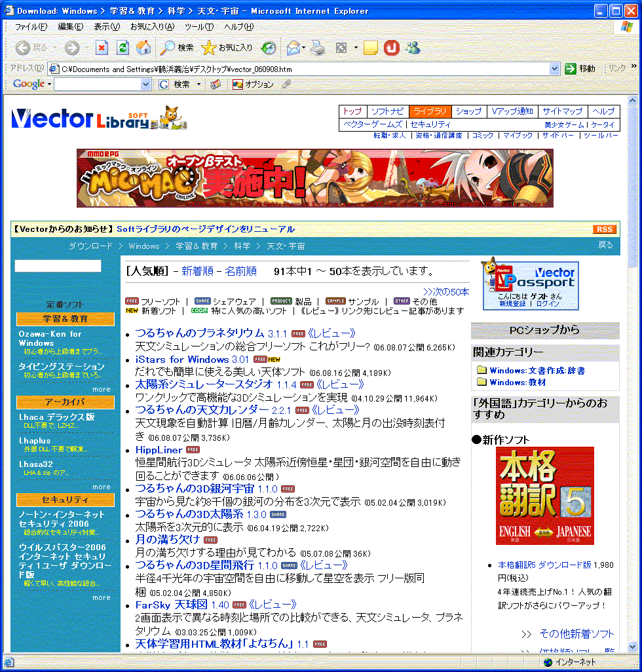Open the Mail toolbar icon

pos(293,48)
